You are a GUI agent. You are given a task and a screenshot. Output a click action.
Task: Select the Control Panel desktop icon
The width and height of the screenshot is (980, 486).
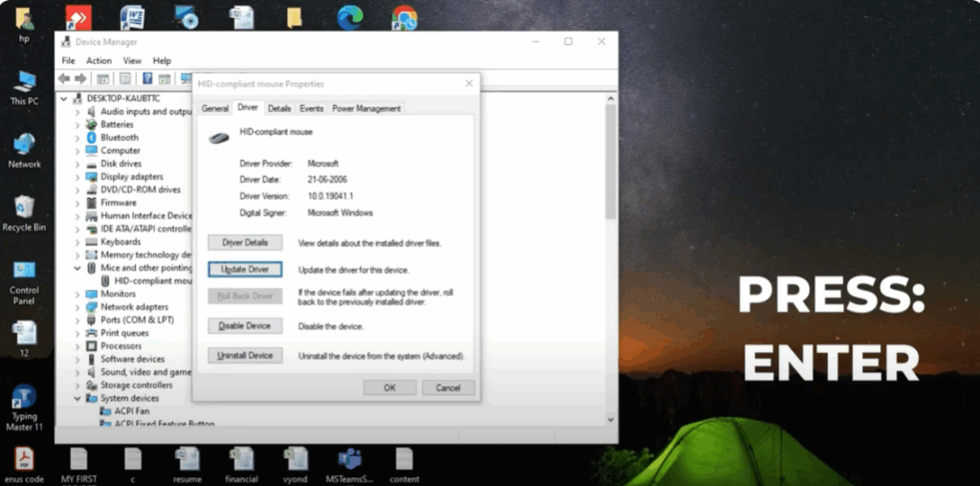click(24, 281)
